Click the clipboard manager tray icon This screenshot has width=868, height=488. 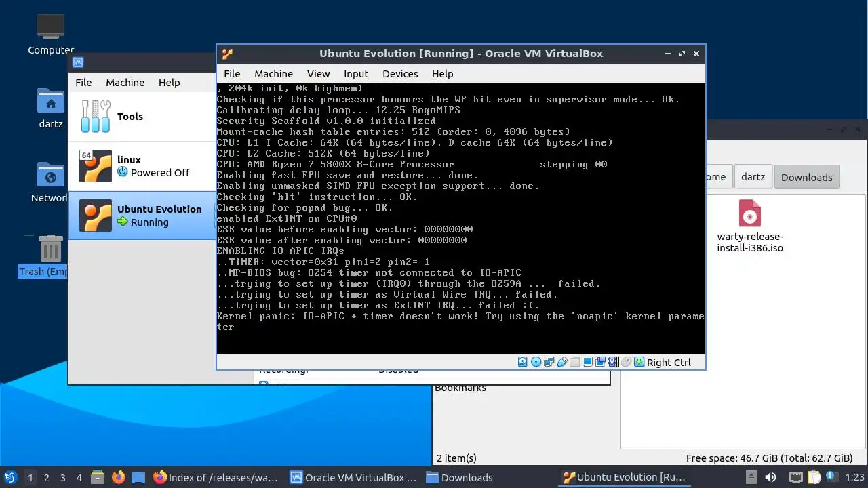(814, 478)
